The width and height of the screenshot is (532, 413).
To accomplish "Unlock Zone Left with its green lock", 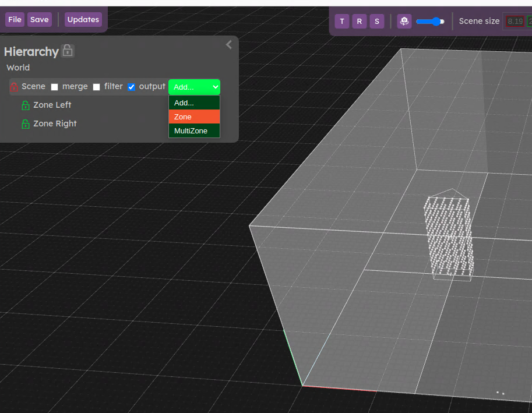I will [26, 105].
